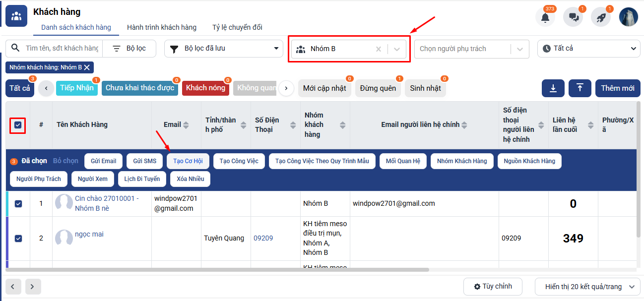Viewport: 644px width, 301px height.
Task: Click the download icon button
Action: point(553,88)
